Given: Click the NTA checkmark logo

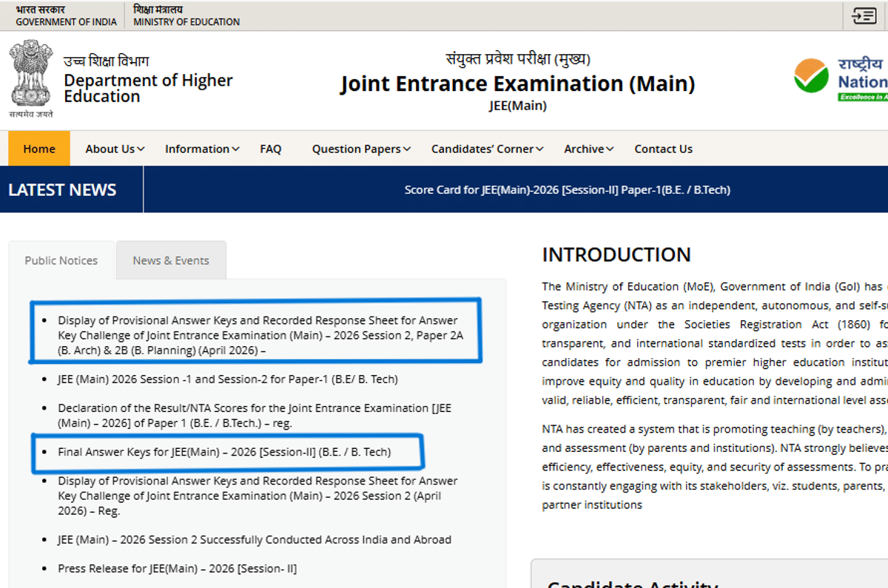Looking at the screenshot, I should coord(811,75).
